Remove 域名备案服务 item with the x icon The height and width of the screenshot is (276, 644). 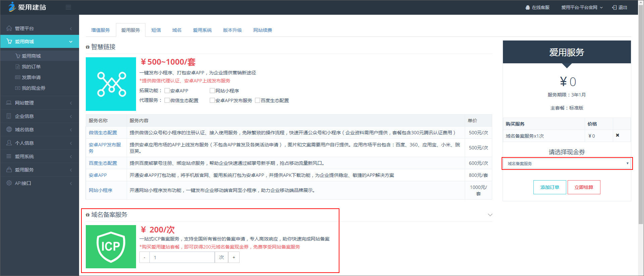click(x=618, y=135)
